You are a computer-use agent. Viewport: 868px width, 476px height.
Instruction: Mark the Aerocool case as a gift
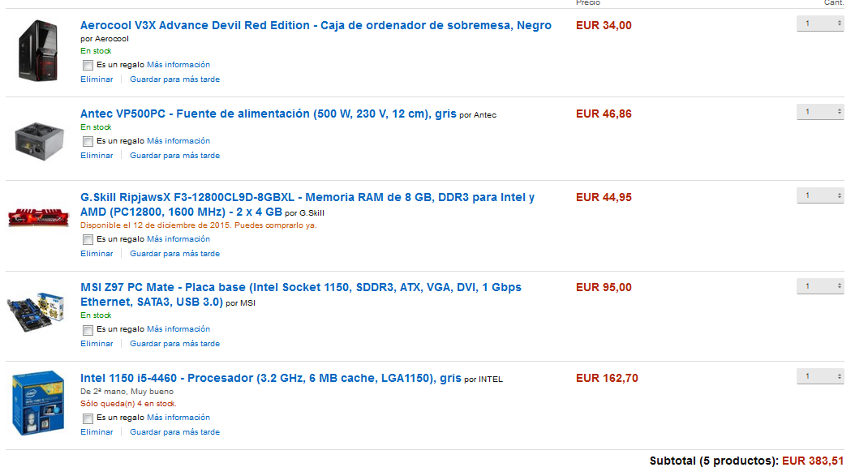coord(88,66)
